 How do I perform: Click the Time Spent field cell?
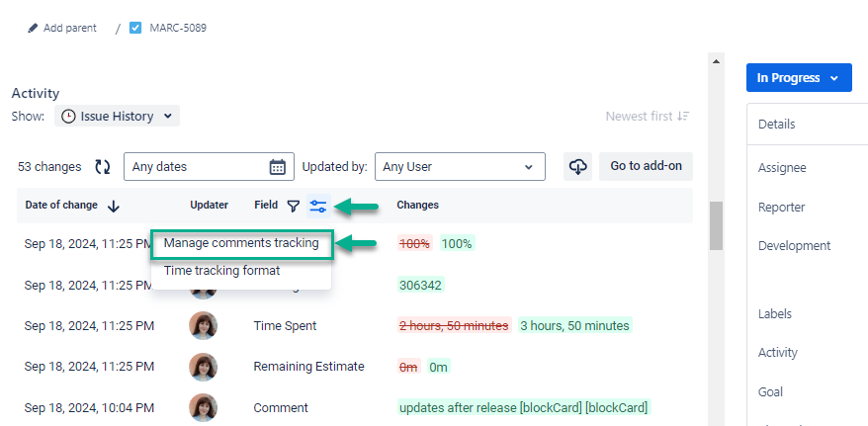pos(285,326)
